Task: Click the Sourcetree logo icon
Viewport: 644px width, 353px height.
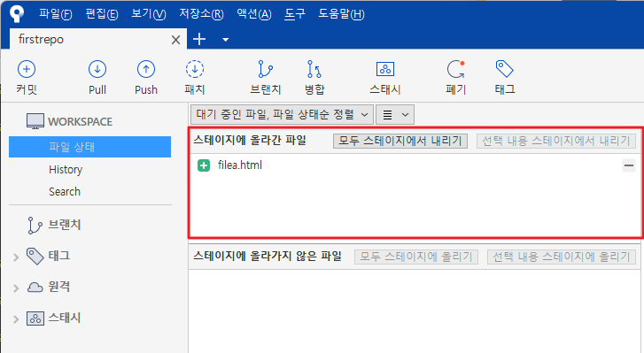Action: [x=17, y=13]
